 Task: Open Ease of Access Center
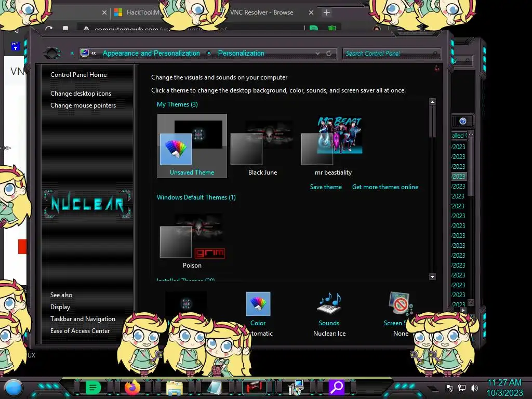tap(80, 331)
